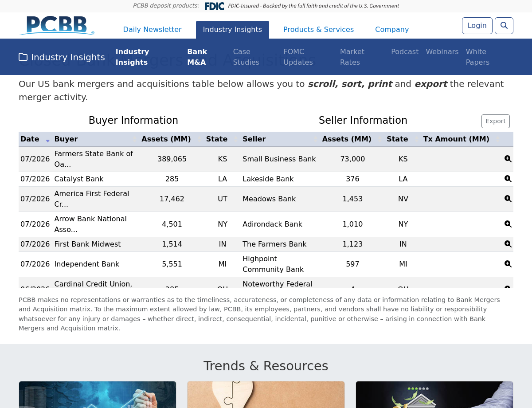Sort by buyer Assets (MM) column
Image resolution: width=532 pixels, height=408 pixels.
pos(172,139)
